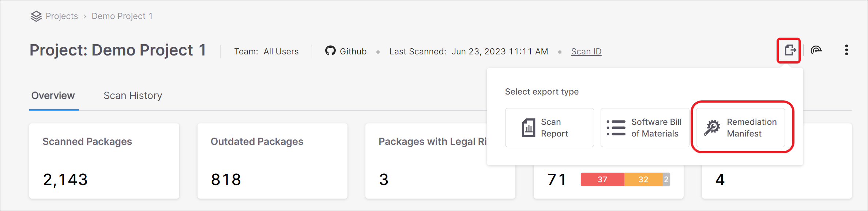This screenshot has height=211, width=868.
Task: Select the Scan Report chart icon
Action: (529, 128)
